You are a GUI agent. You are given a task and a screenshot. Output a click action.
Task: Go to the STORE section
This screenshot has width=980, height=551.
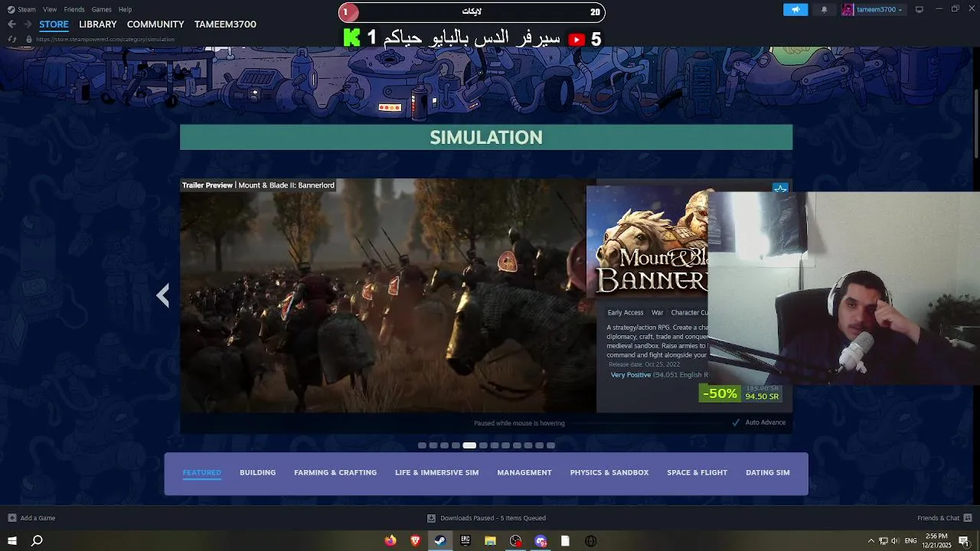coord(54,24)
